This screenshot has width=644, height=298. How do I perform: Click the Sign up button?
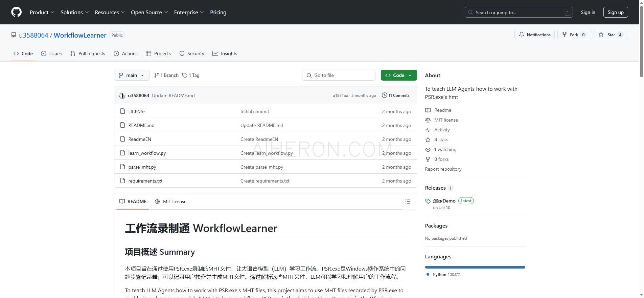616,12
